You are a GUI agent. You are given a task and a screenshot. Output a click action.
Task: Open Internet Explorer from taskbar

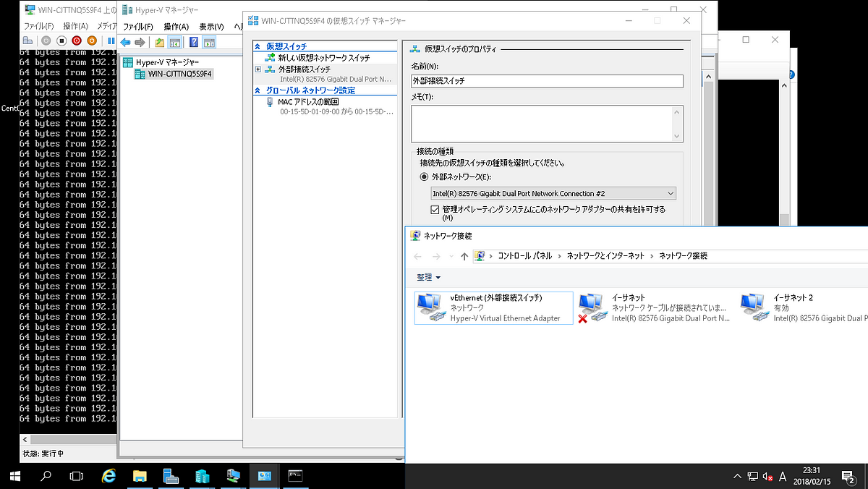click(109, 475)
